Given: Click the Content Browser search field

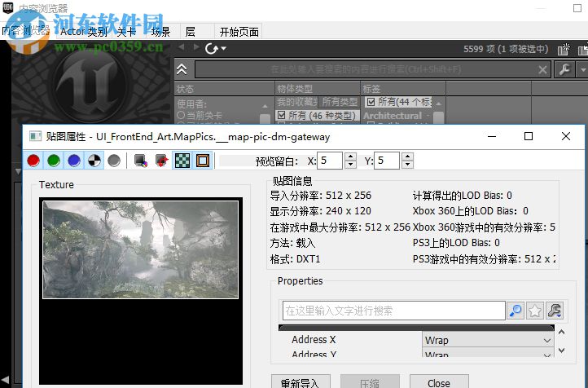Looking at the screenshot, I should [366, 69].
